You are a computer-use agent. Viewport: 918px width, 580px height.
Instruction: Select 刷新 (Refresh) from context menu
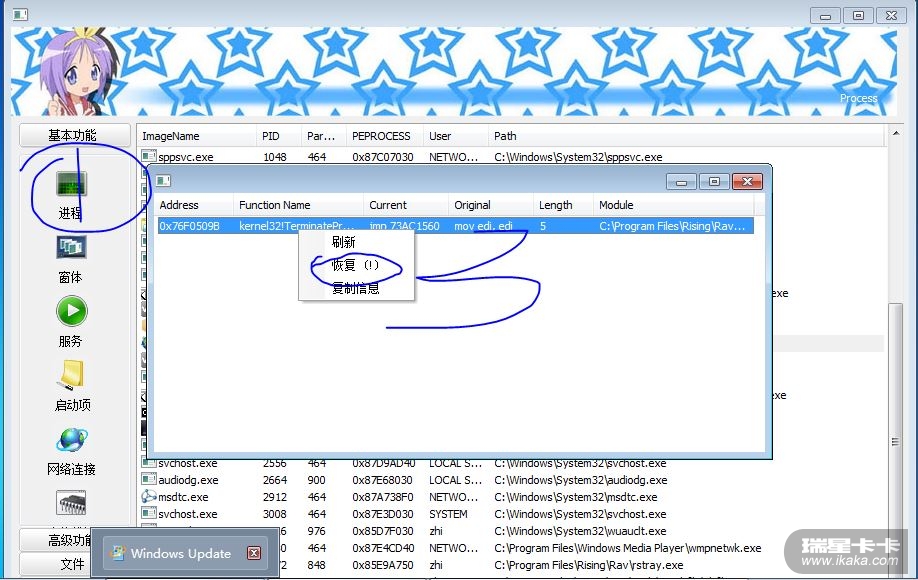click(x=344, y=242)
